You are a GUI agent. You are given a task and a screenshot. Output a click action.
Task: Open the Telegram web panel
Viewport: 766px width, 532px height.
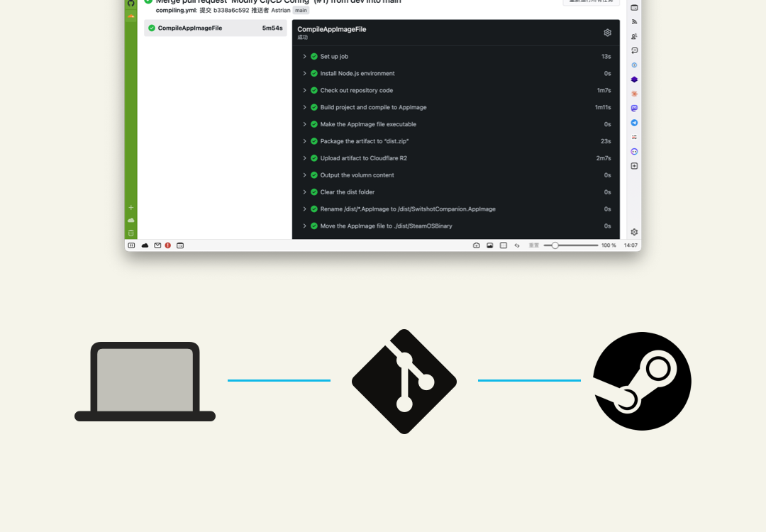[x=634, y=123]
